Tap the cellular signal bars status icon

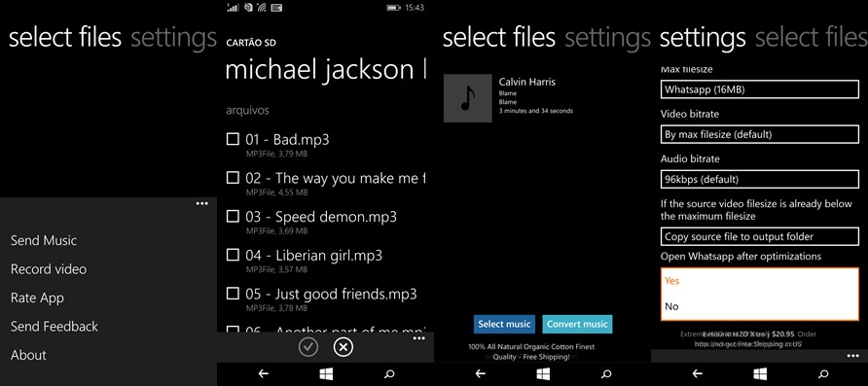(x=233, y=8)
